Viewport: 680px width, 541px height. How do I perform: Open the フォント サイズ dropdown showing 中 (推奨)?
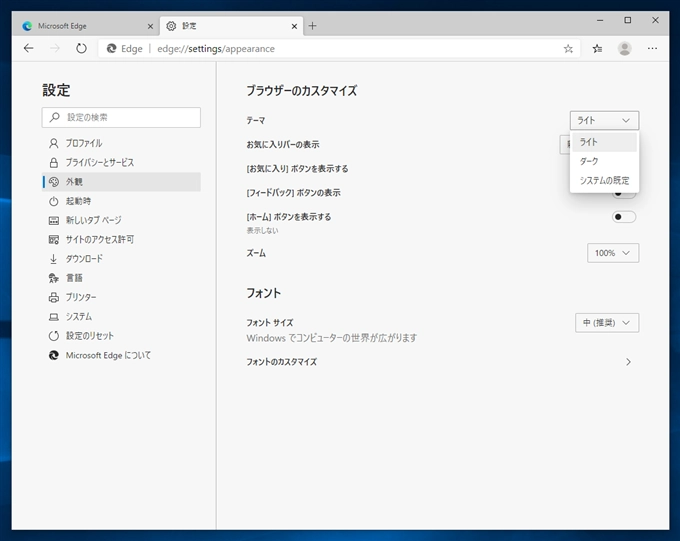click(607, 323)
